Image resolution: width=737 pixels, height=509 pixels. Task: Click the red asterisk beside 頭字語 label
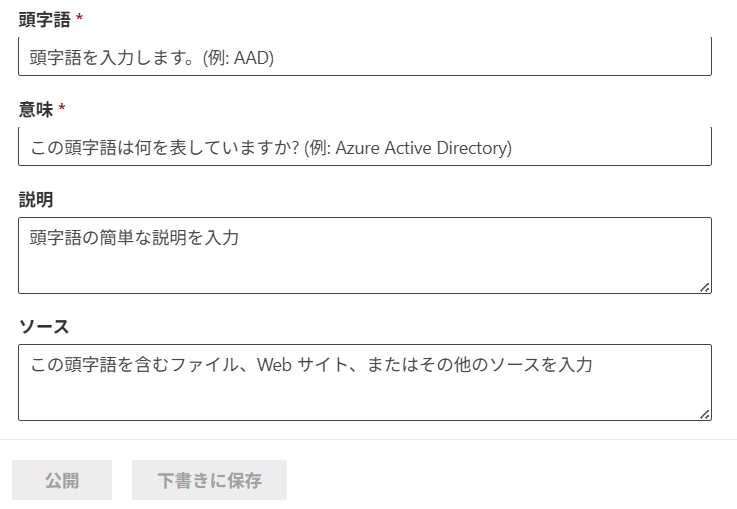(79, 18)
